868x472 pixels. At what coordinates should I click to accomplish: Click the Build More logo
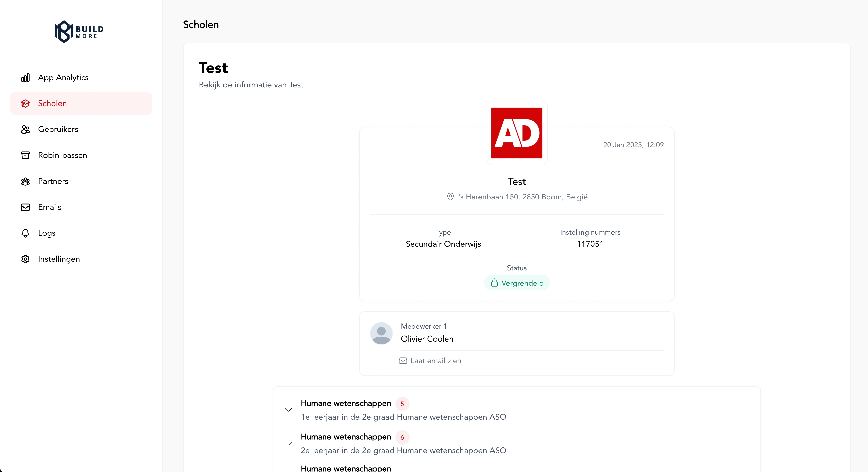click(x=79, y=32)
